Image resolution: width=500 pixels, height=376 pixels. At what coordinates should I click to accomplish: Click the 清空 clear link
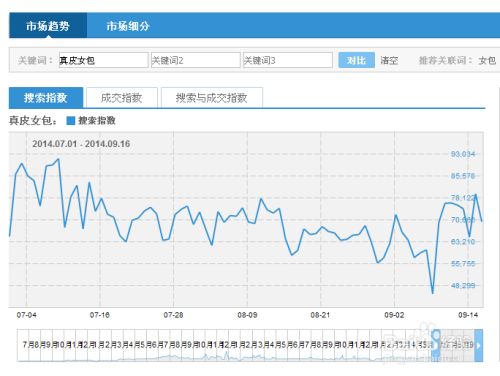(x=389, y=61)
